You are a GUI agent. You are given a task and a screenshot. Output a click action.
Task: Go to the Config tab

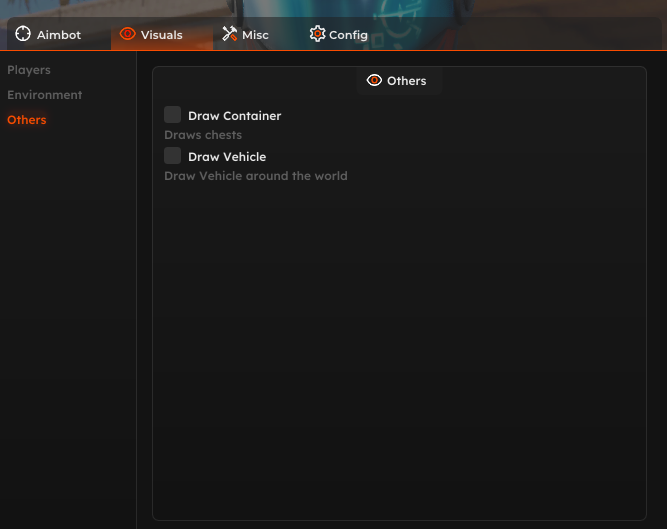click(x=348, y=35)
